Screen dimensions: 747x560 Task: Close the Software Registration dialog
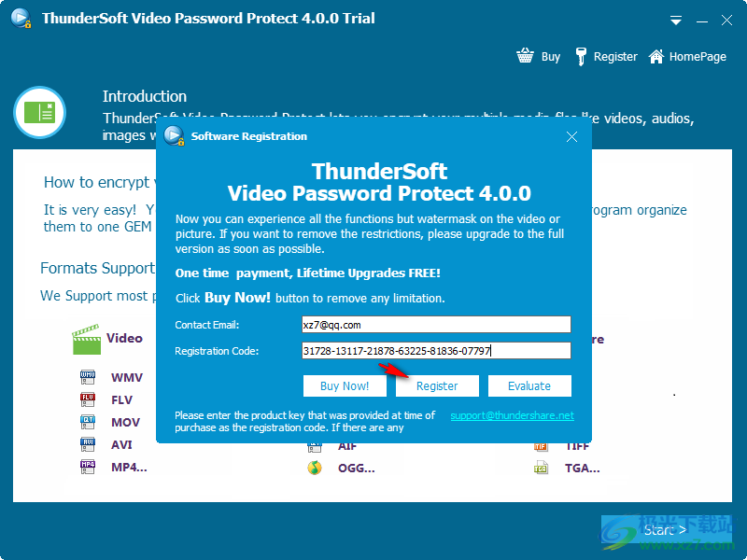pos(571,137)
